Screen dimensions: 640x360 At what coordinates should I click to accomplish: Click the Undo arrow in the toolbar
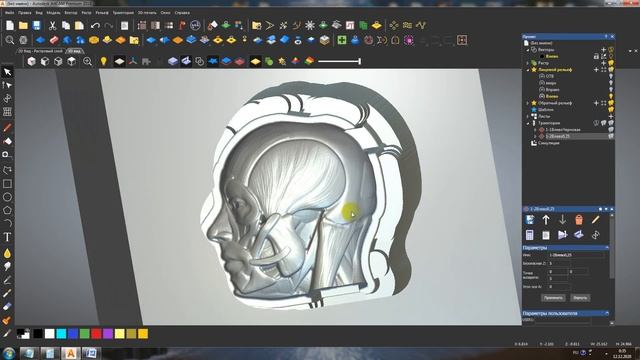pos(95,25)
